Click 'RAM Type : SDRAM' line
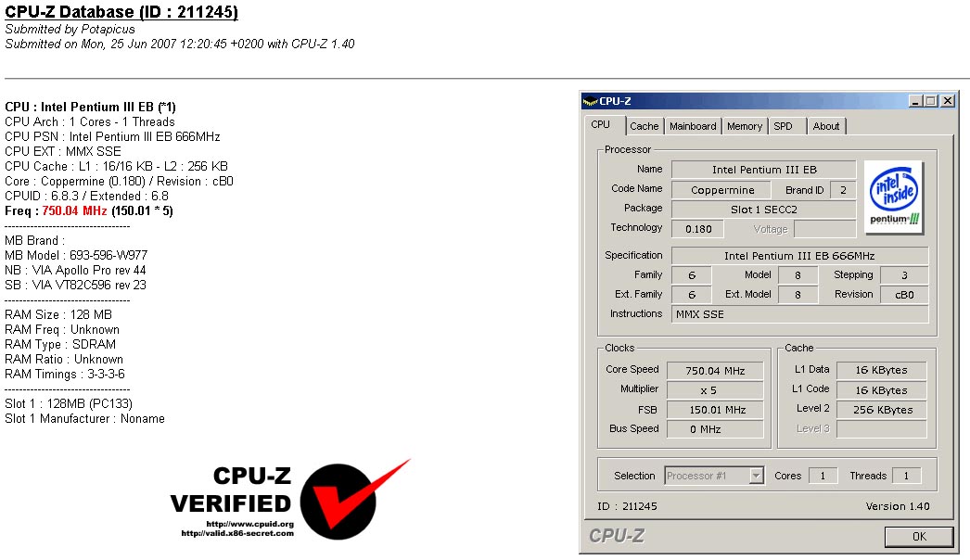Image resolution: width=970 pixels, height=560 pixels. [60, 345]
